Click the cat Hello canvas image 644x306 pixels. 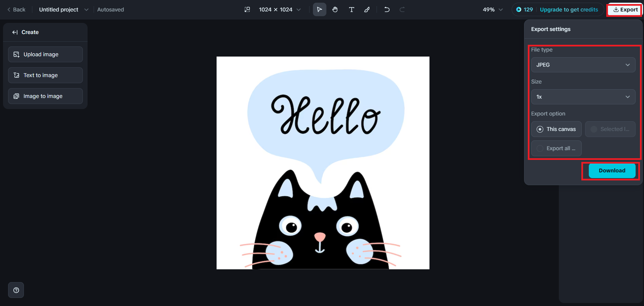tap(323, 163)
